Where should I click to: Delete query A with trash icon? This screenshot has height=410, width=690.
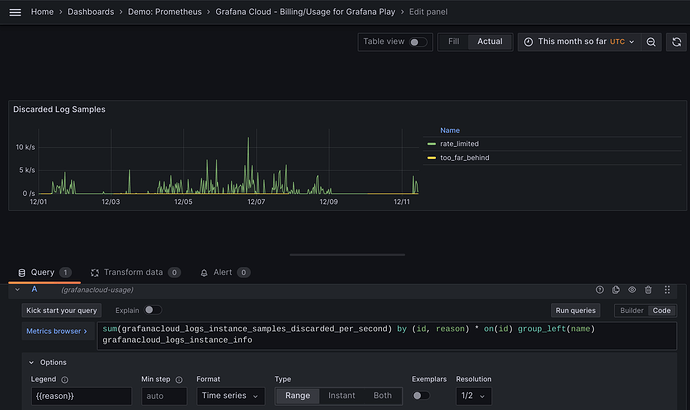coord(648,289)
